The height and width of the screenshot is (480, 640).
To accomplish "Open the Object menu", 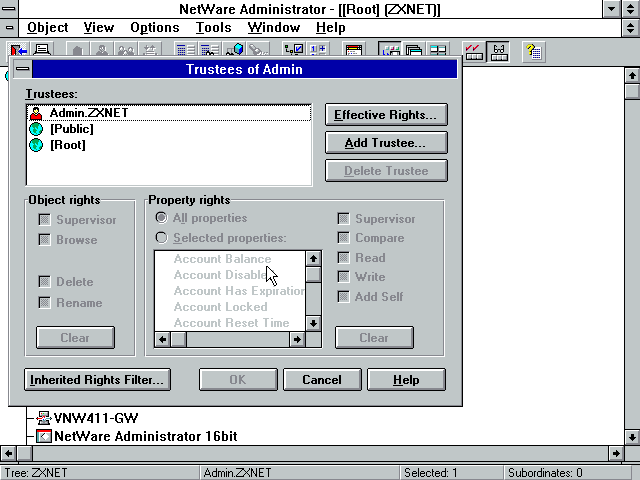I will coord(47,27).
